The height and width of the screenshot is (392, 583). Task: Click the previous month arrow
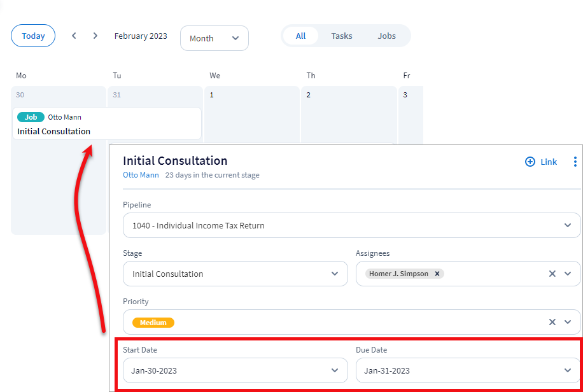74,36
